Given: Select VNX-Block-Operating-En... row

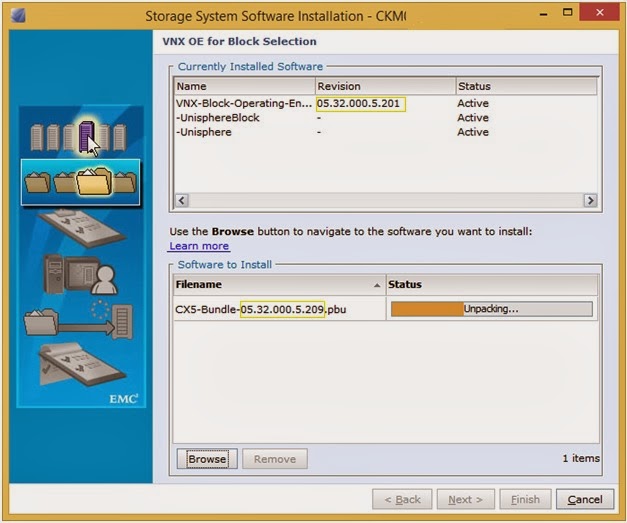Looking at the screenshot, I should coord(385,103).
